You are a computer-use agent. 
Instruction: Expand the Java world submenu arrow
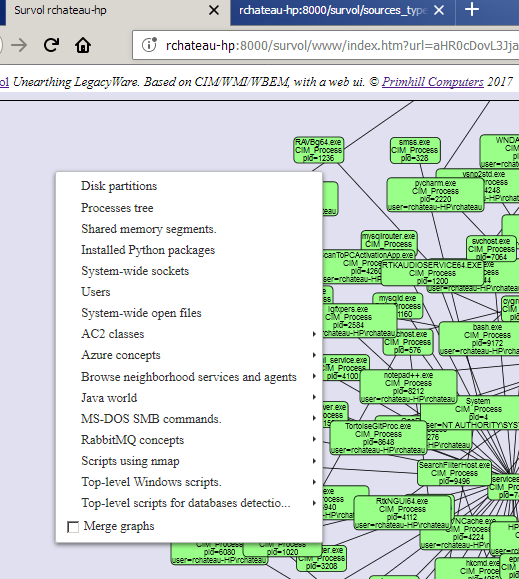314,397
